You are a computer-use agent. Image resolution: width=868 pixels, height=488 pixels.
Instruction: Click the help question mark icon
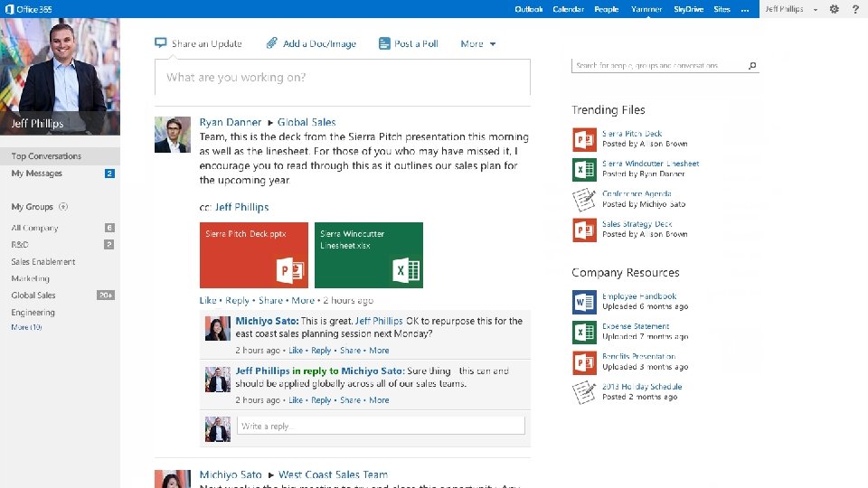point(855,9)
